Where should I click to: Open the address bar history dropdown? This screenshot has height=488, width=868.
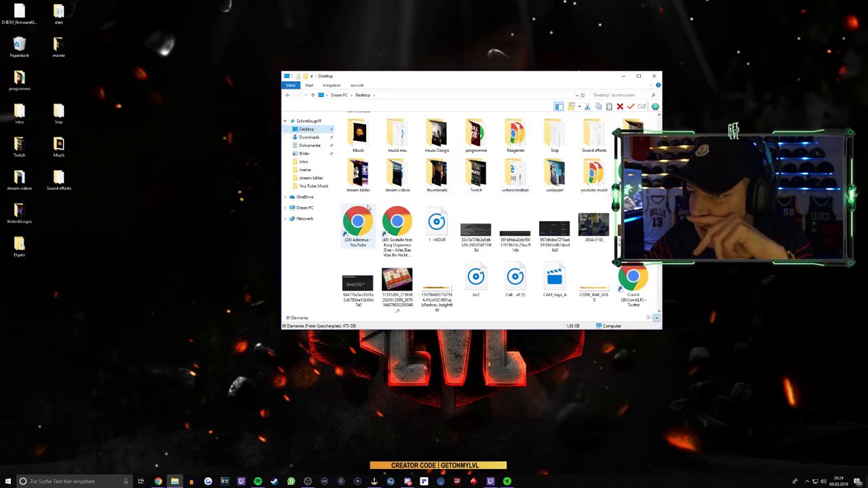tap(576, 95)
